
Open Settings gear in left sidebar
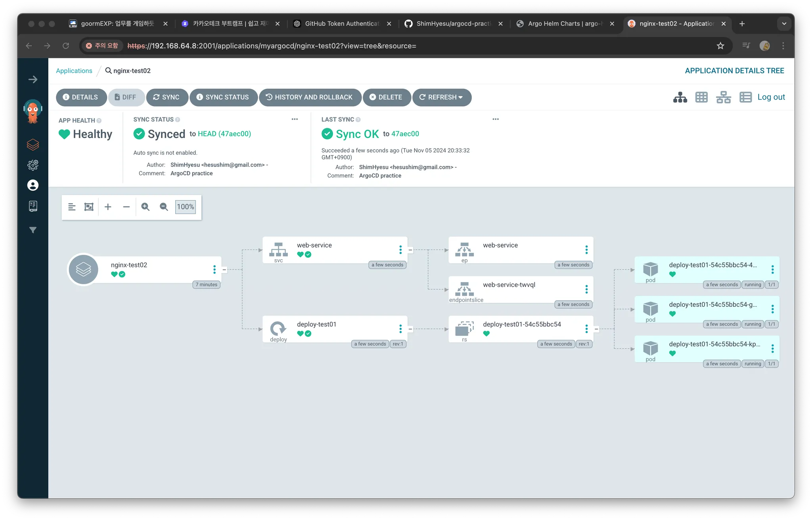pyautogui.click(x=33, y=165)
